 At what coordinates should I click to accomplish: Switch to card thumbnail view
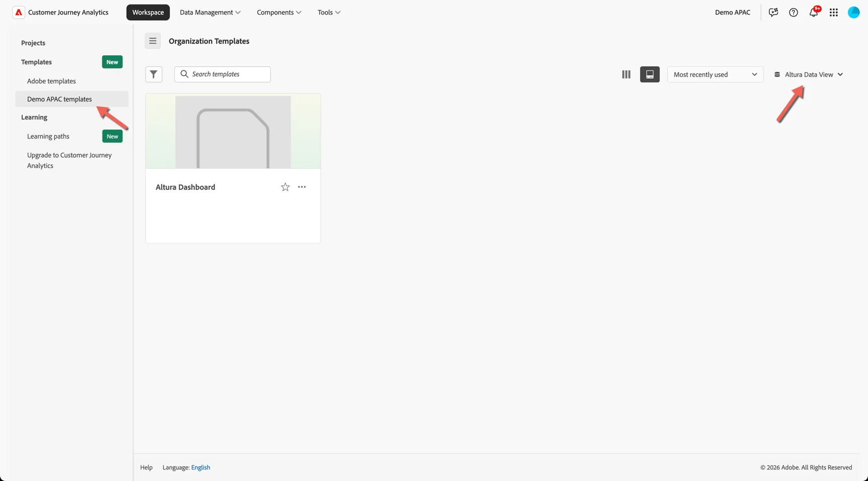(649, 74)
